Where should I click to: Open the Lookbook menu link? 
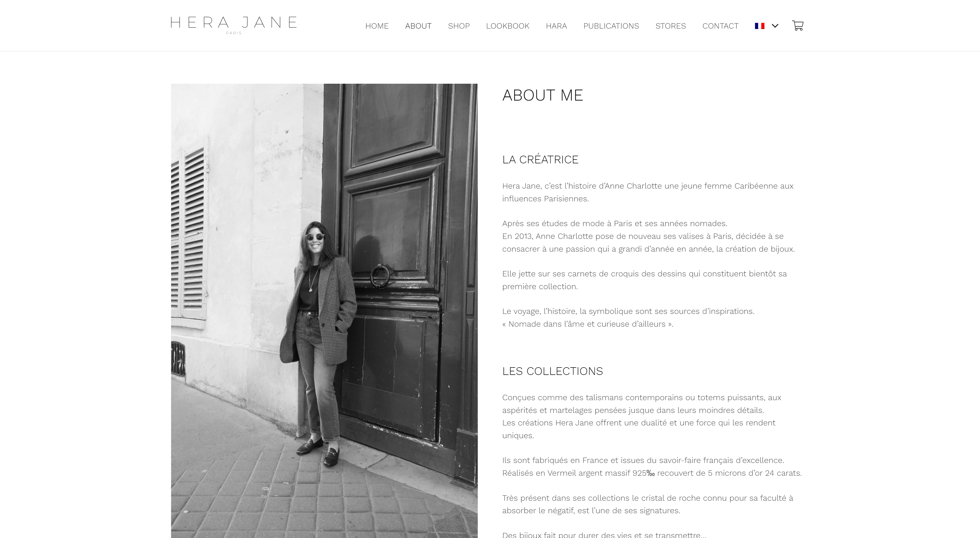coord(508,26)
